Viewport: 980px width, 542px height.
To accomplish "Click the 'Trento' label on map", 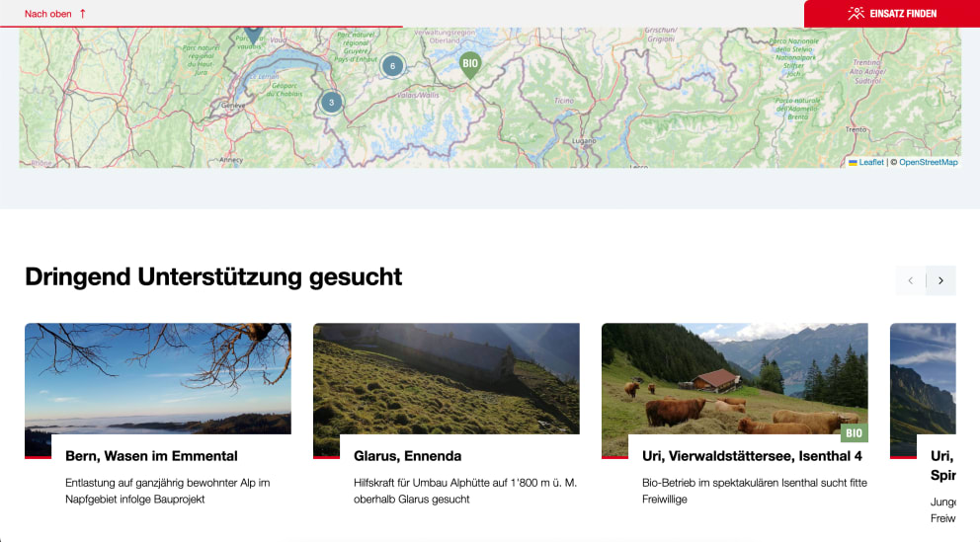I will coord(856,129).
